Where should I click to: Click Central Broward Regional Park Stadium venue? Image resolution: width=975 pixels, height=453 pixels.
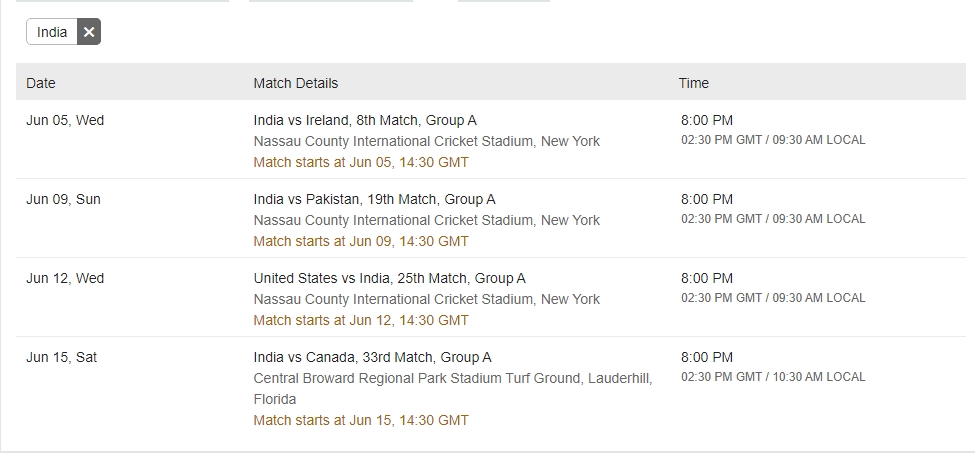click(x=453, y=378)
